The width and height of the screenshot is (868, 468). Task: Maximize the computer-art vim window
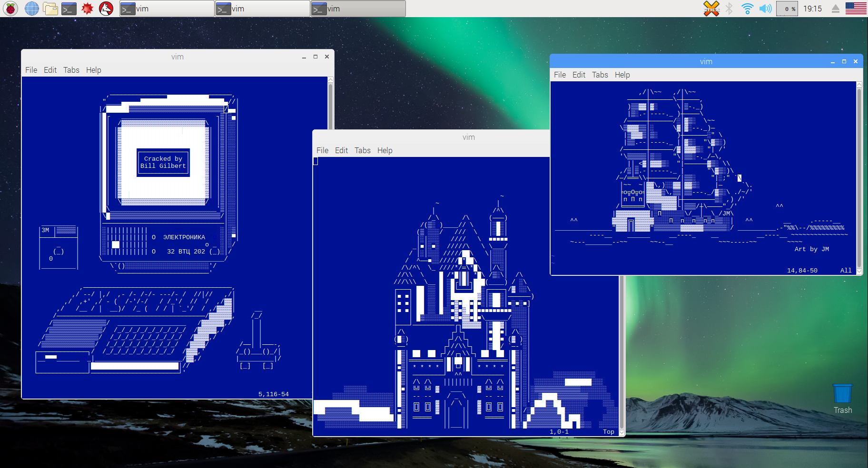[x=316, y=57]
